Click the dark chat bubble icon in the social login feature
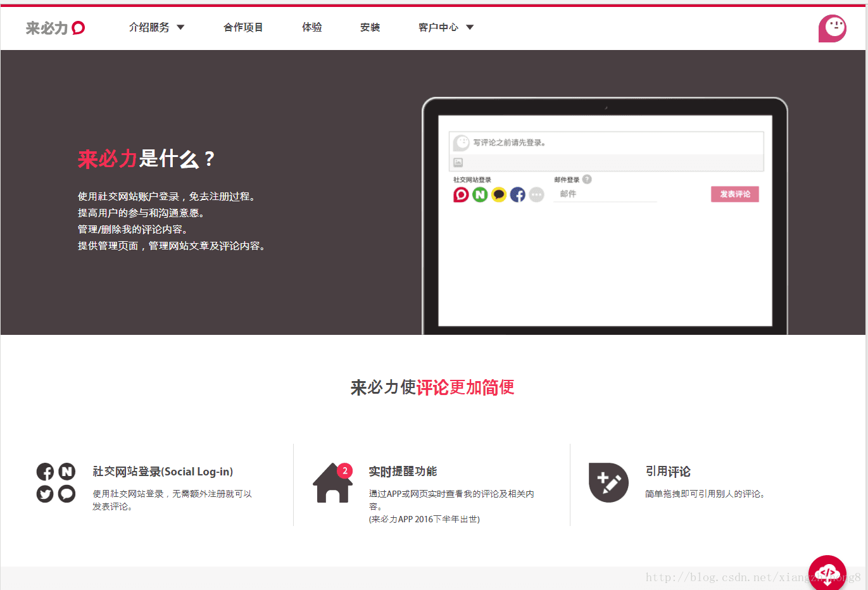This screenshot has width=868, height=590. (x=66, y=494)
